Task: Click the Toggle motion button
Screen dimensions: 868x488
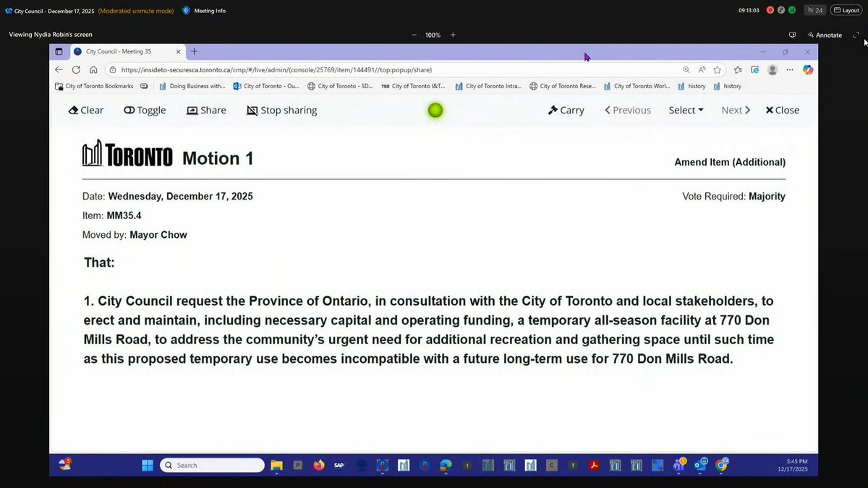Action: coord(145,110)
